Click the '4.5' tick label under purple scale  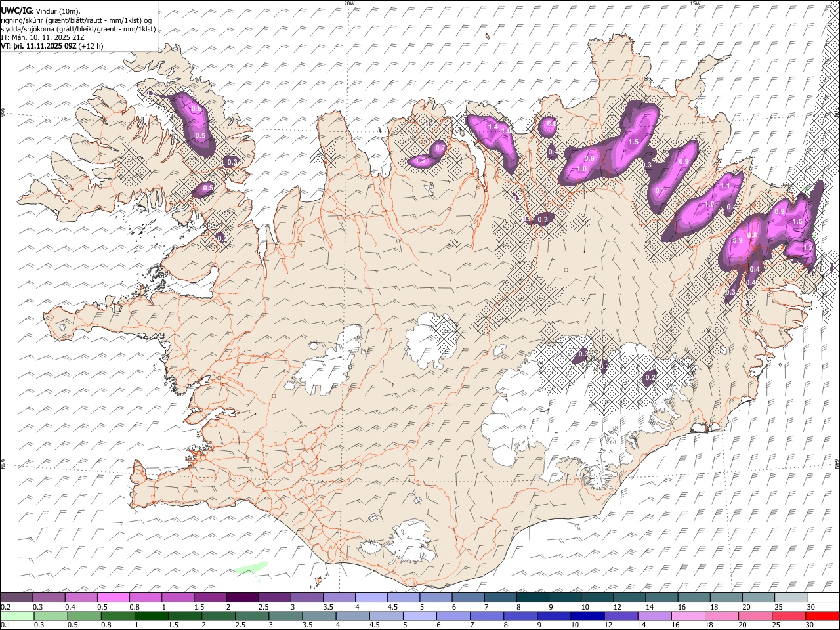[392, 607]
